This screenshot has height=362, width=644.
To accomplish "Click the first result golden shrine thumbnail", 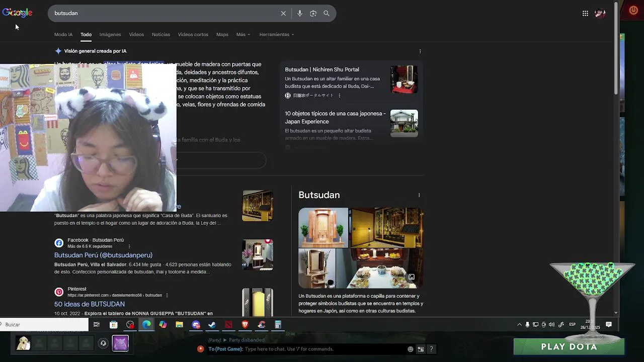I will (x=258, y=206).
